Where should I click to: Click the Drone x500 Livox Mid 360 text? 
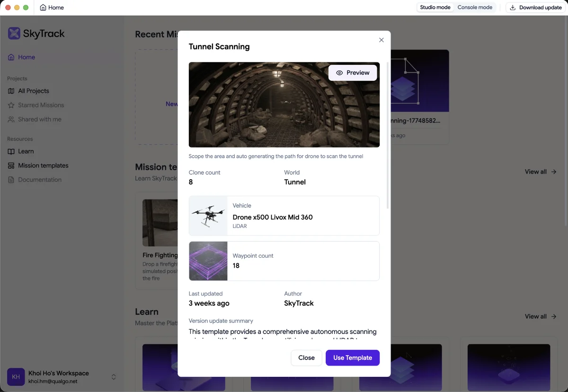(273, 218)
